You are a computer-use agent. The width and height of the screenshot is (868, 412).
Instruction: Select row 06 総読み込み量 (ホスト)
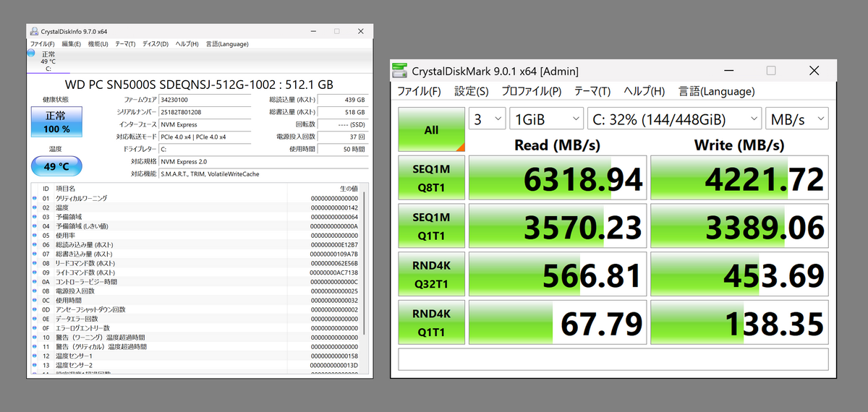(195, 244)
